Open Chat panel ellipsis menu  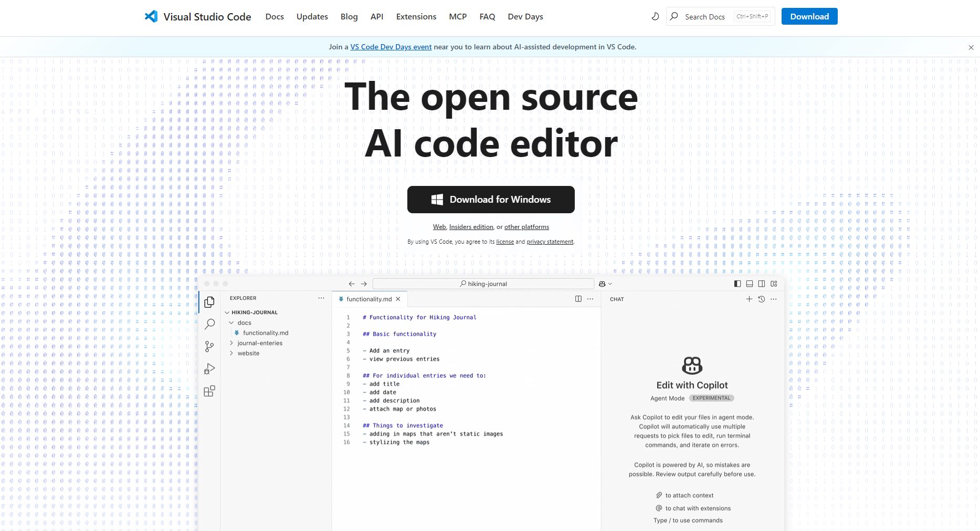[774, 299]
